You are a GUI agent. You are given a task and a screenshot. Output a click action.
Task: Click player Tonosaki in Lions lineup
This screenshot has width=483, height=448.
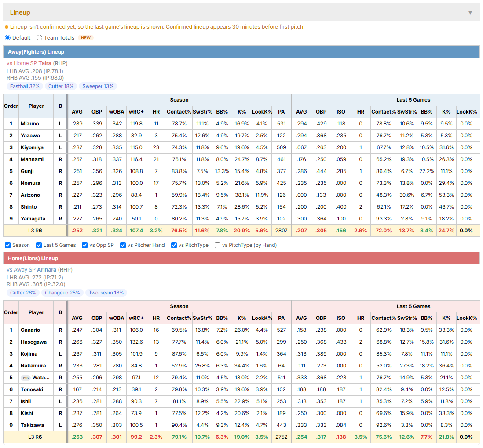click(x=32, y=389)
